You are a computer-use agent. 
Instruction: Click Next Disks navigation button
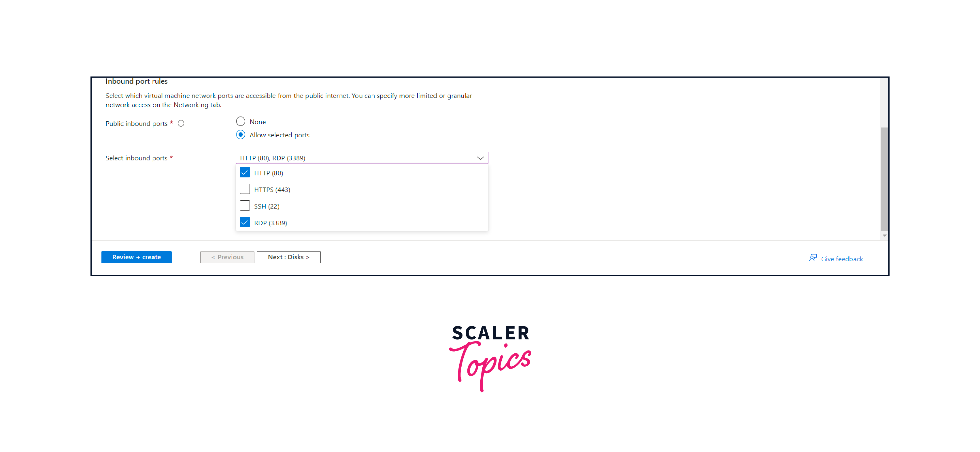[x=289, y=257]
